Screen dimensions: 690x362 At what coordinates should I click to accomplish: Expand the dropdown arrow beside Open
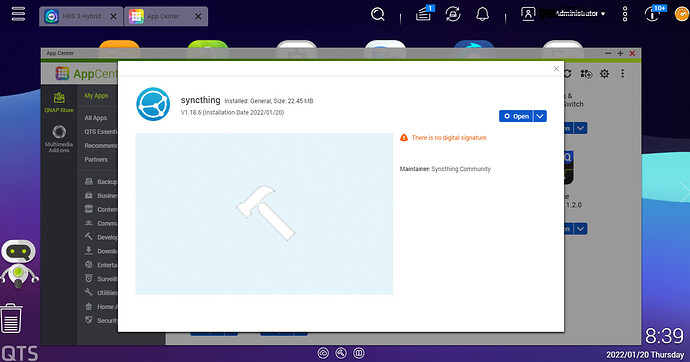tap(540, 116)
